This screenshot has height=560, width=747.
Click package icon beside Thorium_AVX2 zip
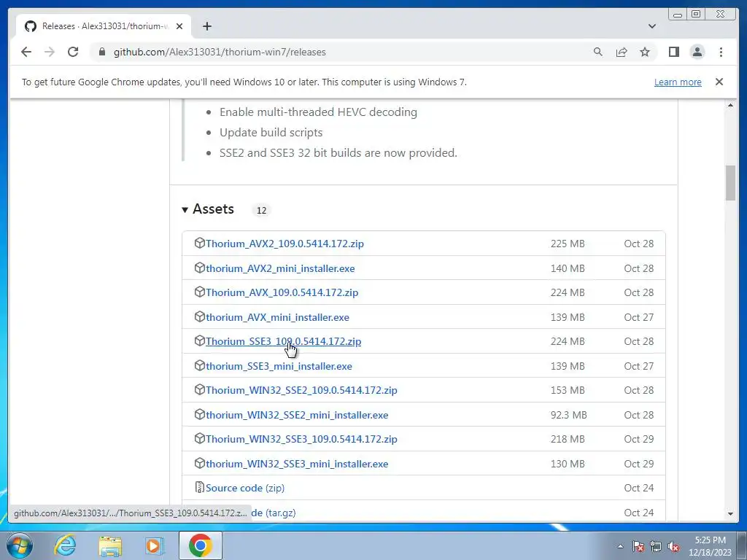pos(200,243)
